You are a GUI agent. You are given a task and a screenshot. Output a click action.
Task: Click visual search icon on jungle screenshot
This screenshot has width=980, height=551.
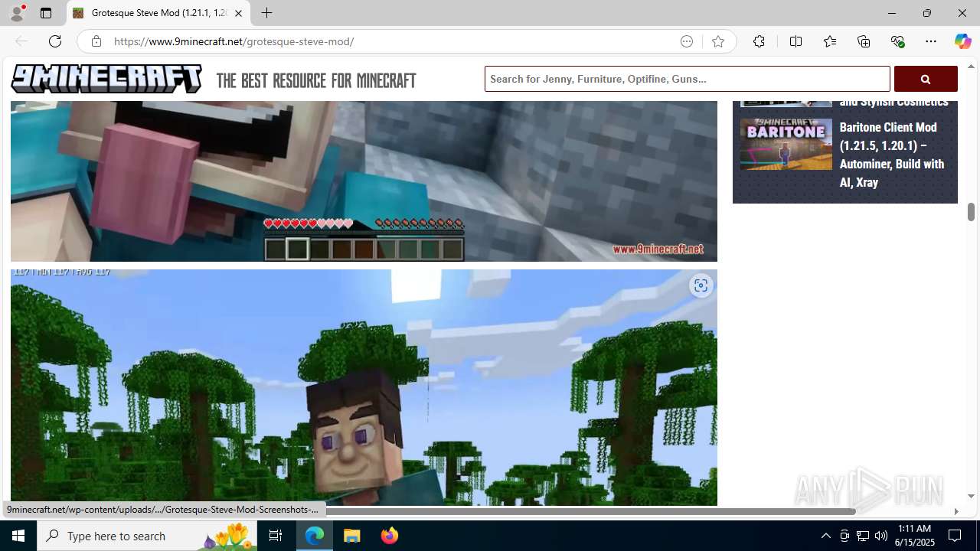[x=701, y=285]
